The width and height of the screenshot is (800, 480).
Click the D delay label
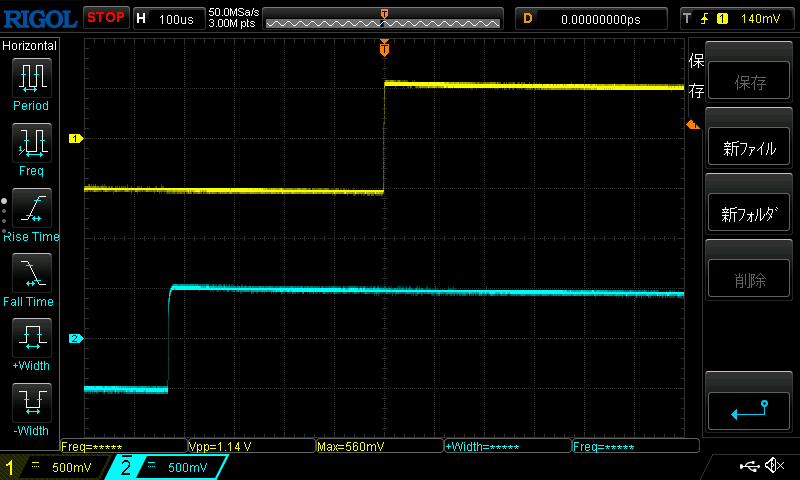528,19
